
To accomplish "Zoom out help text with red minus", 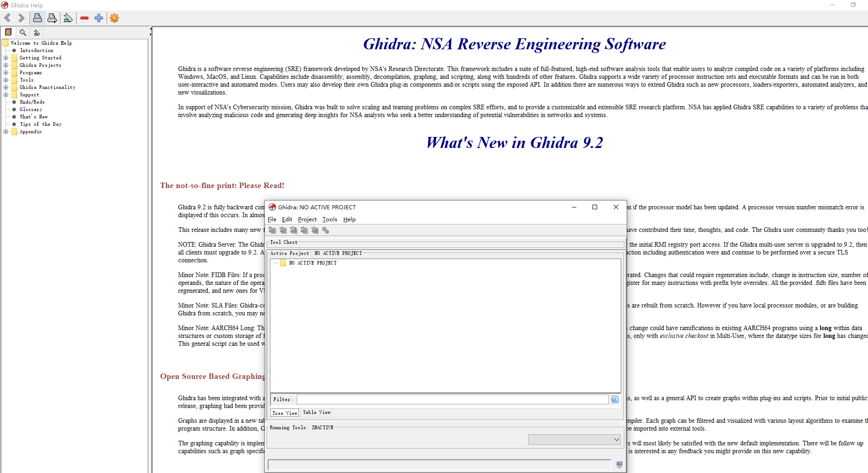I will click(x=84, y=18).
